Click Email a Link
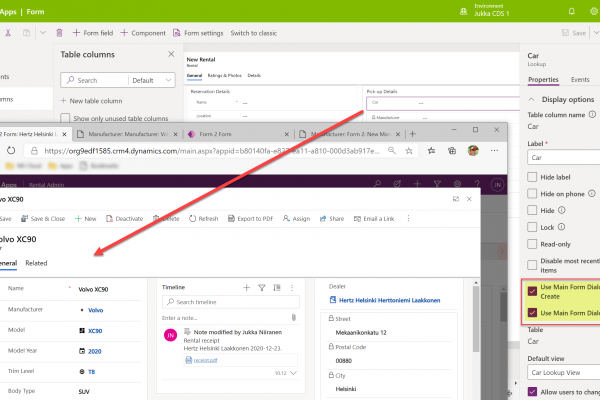Viewport: 600px width, 400px height. coord(374,219)
